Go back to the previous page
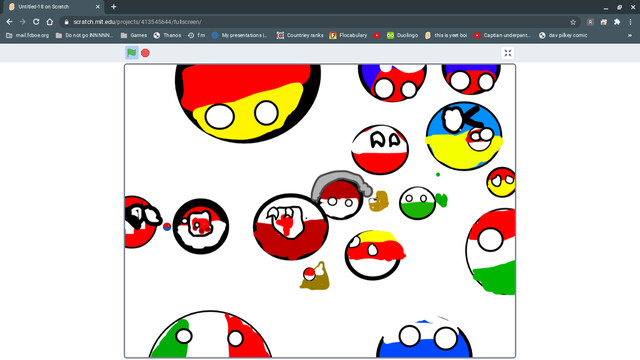Screen dimensions: 640x360 9,22
